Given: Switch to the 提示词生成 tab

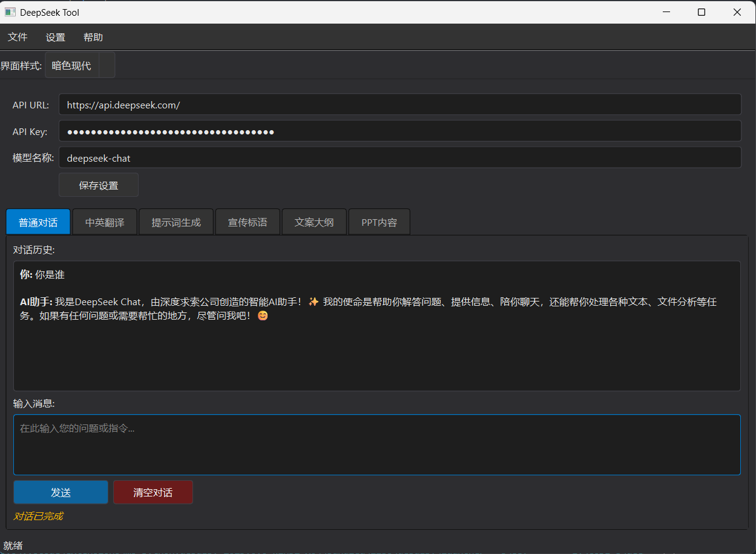Looking at the screenshot, I should coord(176,222).
